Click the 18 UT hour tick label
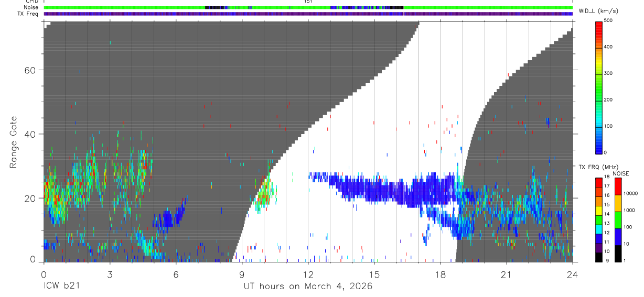Screen dimensions: 644x297 click(440, 274)
